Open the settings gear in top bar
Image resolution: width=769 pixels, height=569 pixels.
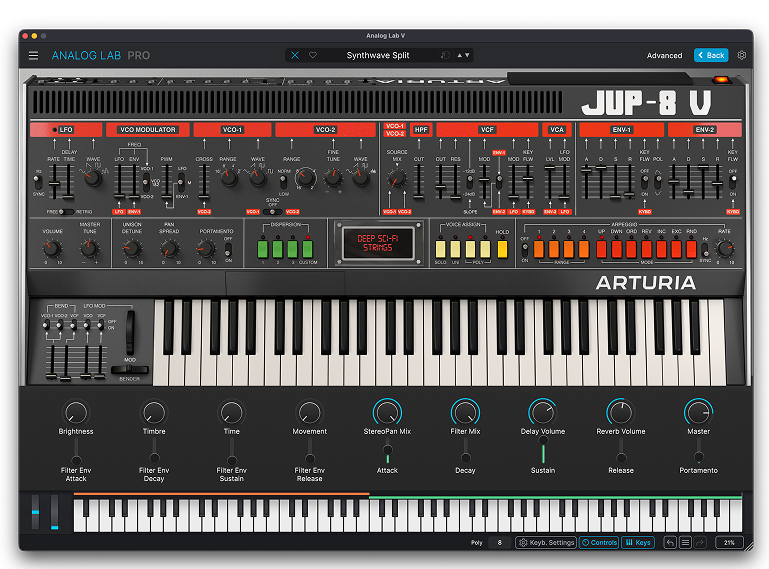point(742,55)
